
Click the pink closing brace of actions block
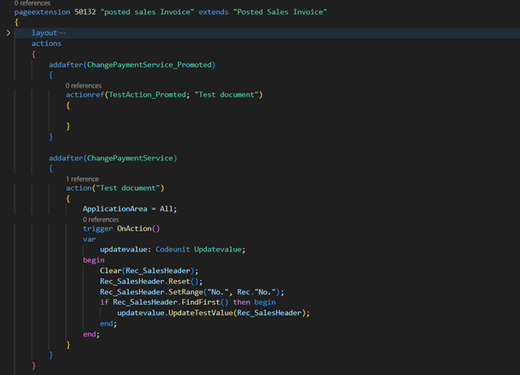pyautogui.click(x=33, y=366)
